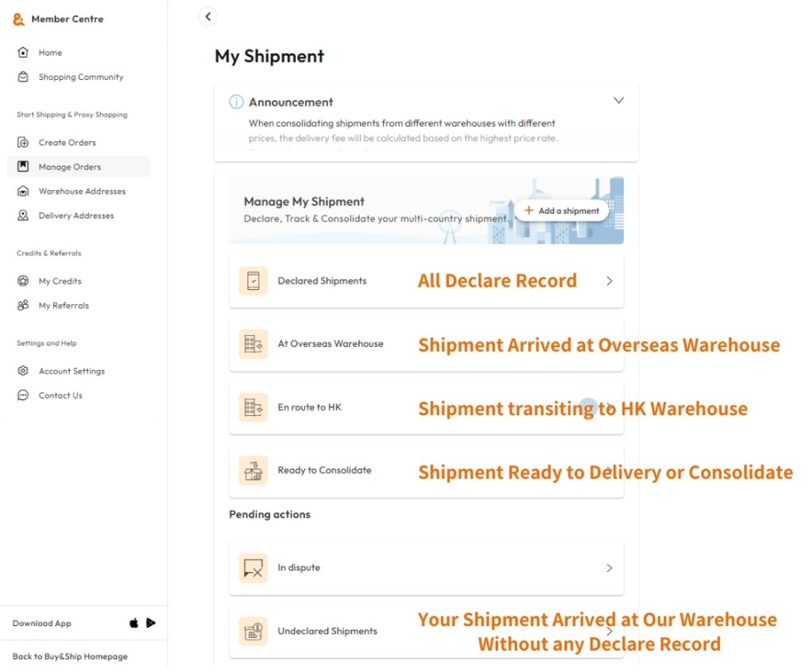The width and height of the screenshot is (812, 672).
Task: Open the Shopping Community page
Action: point(80,78)
